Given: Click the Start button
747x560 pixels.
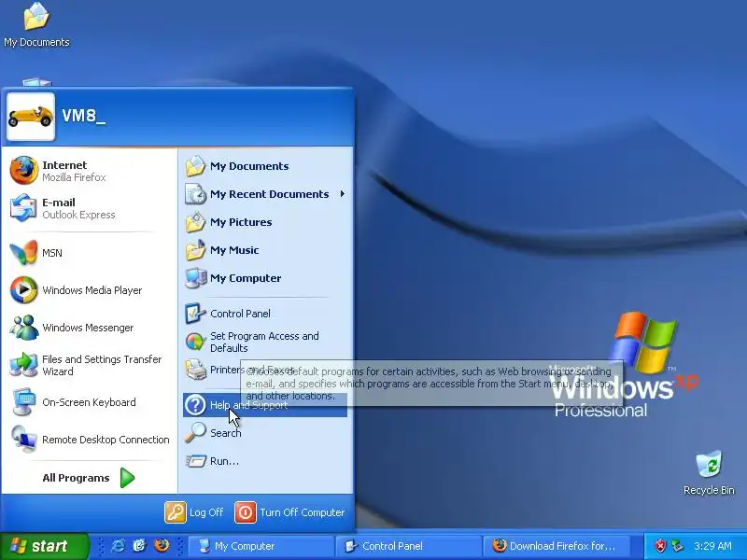Looking at the screenshot, I should [x=44, y=546].
